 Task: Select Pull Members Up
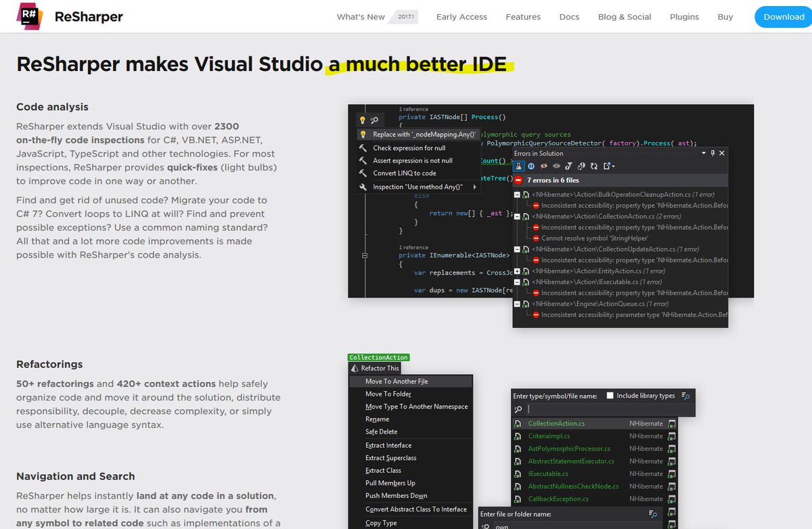(390, 483)
